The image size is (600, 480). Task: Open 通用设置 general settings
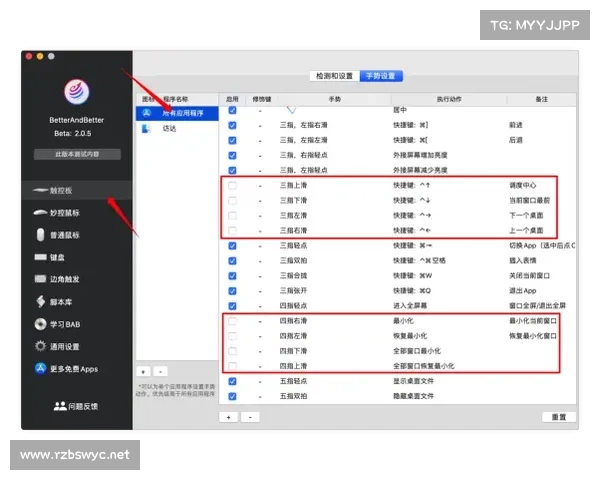tap(70, 346)
